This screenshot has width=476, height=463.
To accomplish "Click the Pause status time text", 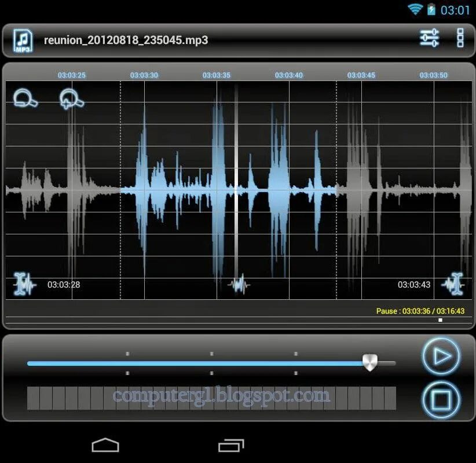I will point(420,311).
